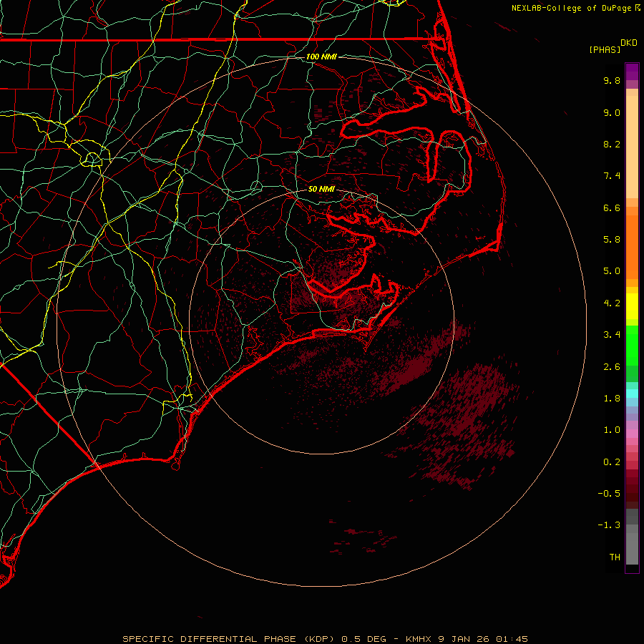
Task: Click the 0.2 scale value
Action: pyautogui.click(x=612, y=462)
